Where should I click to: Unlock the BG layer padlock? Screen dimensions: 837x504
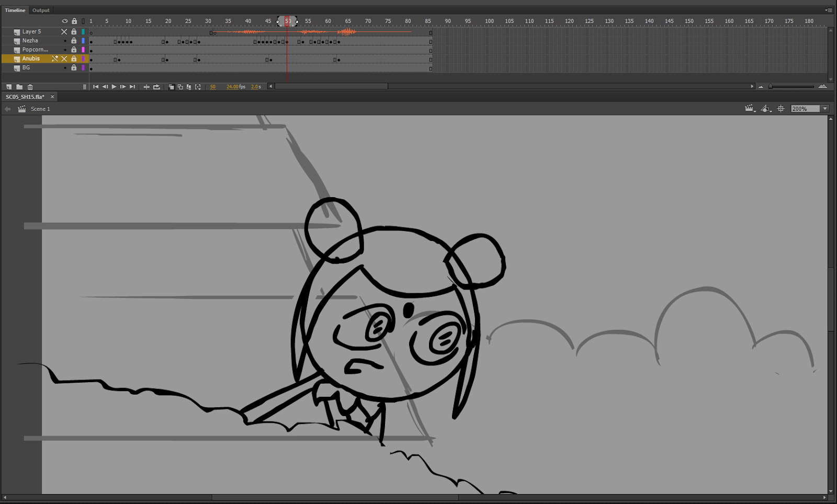click(x=74, y=67)
